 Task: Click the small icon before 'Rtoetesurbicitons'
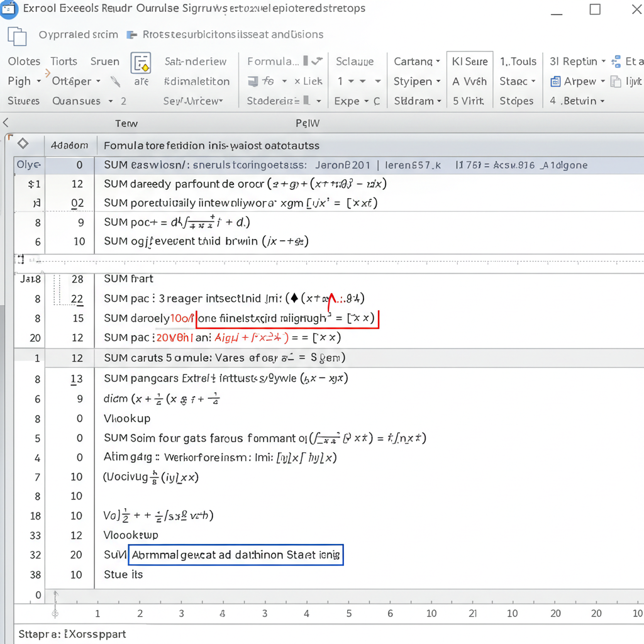tap(131, 35)
